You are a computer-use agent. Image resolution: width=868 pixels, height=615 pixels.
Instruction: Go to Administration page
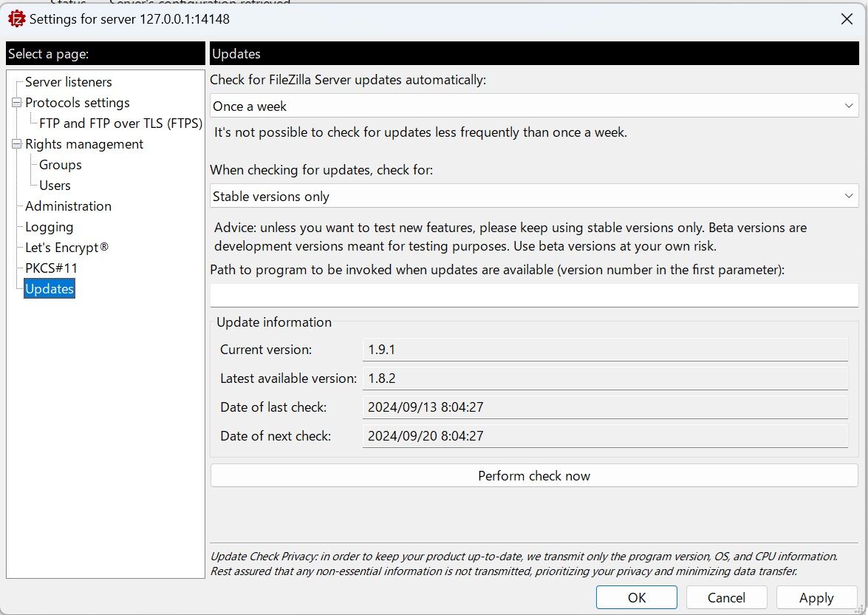coord(68,206)
